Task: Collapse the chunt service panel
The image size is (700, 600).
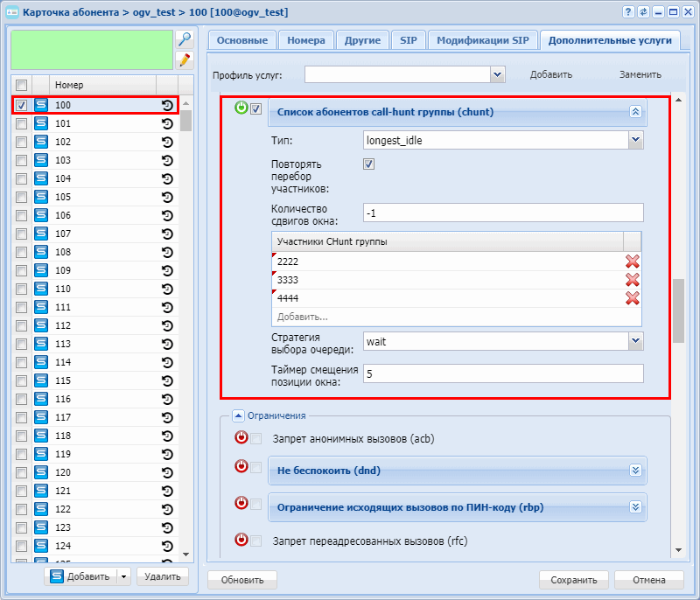Action: coord(635,112)
